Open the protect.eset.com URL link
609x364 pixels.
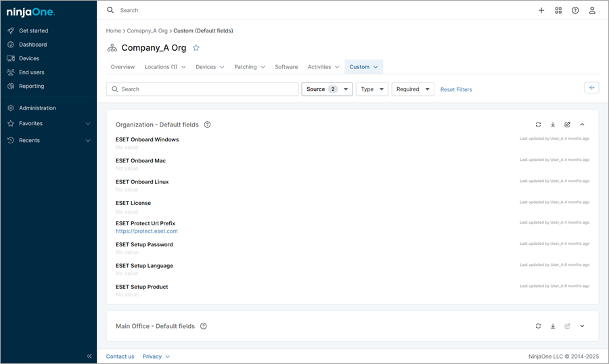[147, 231]
